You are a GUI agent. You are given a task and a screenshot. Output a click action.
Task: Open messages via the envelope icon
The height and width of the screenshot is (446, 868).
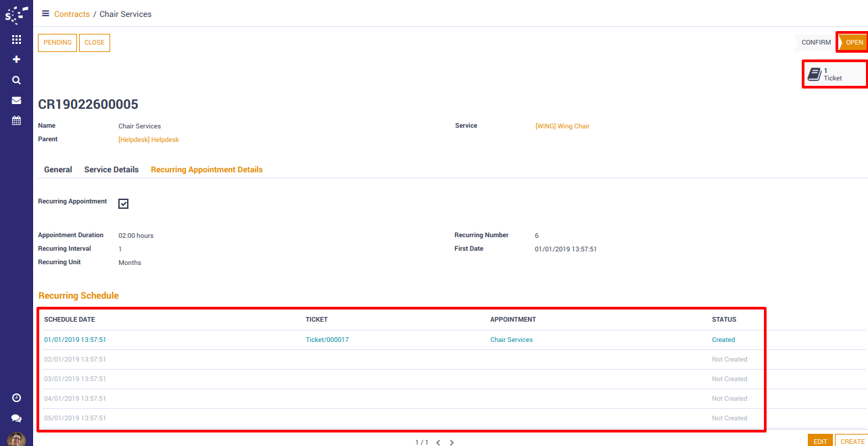coord(16,100)
